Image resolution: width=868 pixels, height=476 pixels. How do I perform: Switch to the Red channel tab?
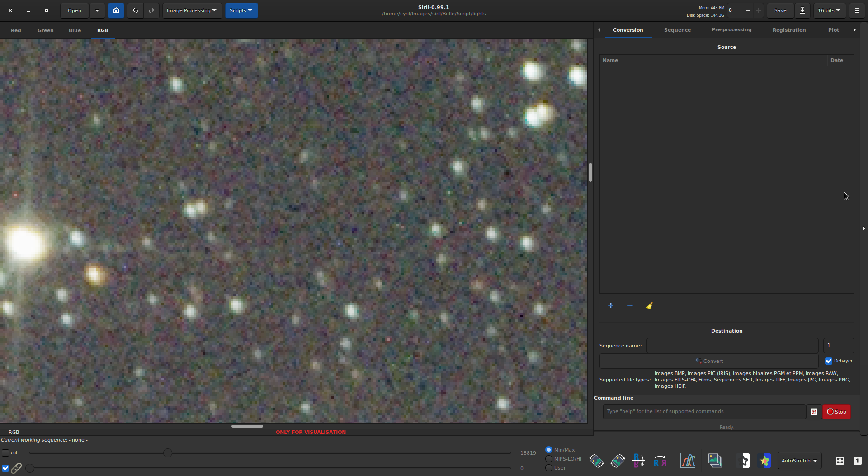click(16, 30)
